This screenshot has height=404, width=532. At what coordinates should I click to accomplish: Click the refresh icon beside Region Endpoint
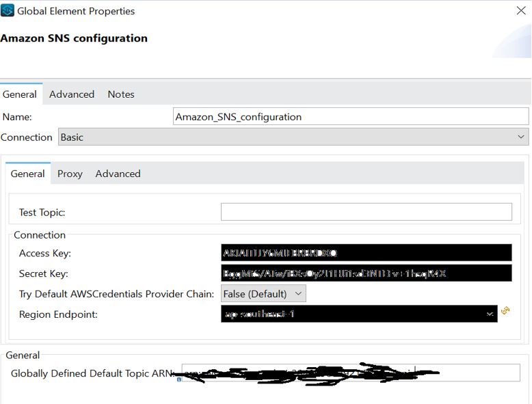[x=505, y=311]
